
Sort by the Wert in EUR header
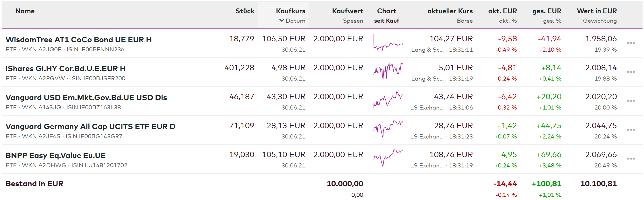[596, 11]
